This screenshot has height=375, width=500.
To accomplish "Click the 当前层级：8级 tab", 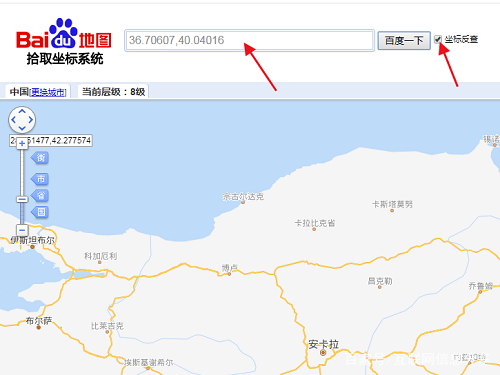I will point(113,92).
